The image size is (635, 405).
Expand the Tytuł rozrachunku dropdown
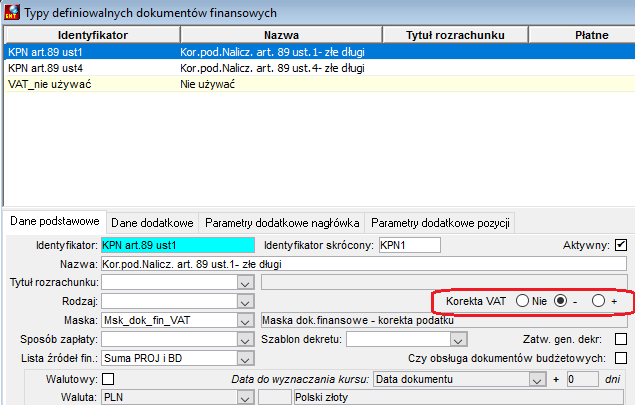point(245,283)
